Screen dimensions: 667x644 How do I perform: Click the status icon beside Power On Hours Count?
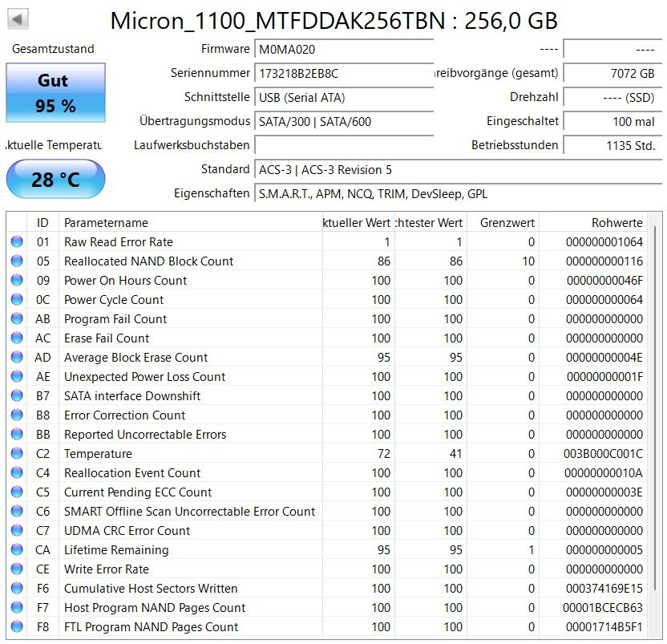coord(17,280)
